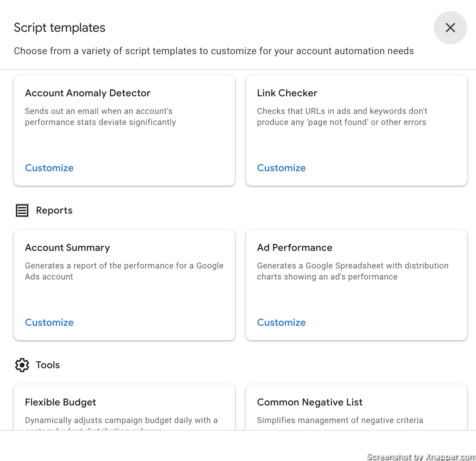Click the Account Summary description text

(x=124, y=271)
